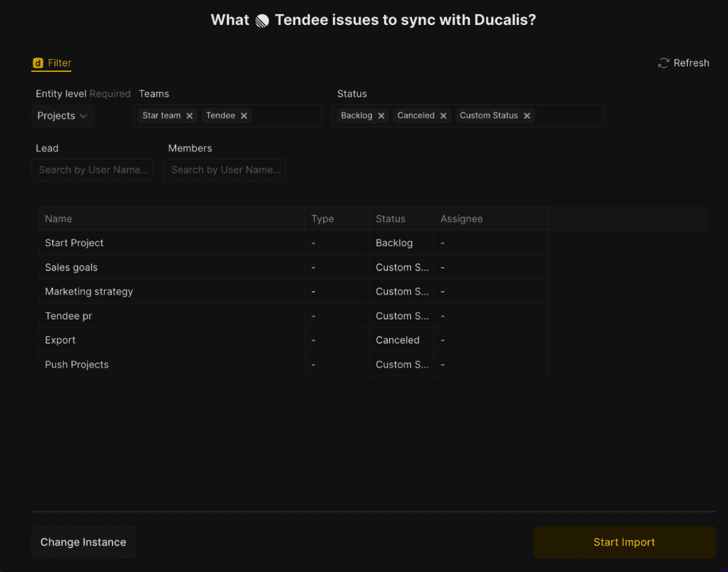Click the status cell in Push Projects row
Image resolution: width=728 pixels, height=572 pixels.
(402, 364)
